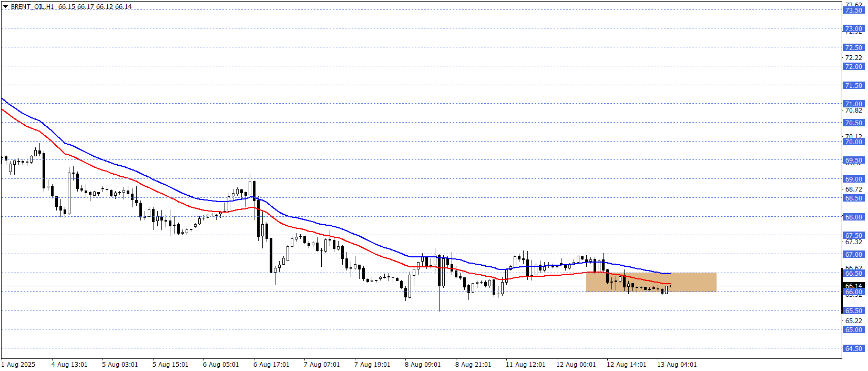Click the 66.14 current price label
Viewport: 868px width, 371px height.
tap(853, 286)
